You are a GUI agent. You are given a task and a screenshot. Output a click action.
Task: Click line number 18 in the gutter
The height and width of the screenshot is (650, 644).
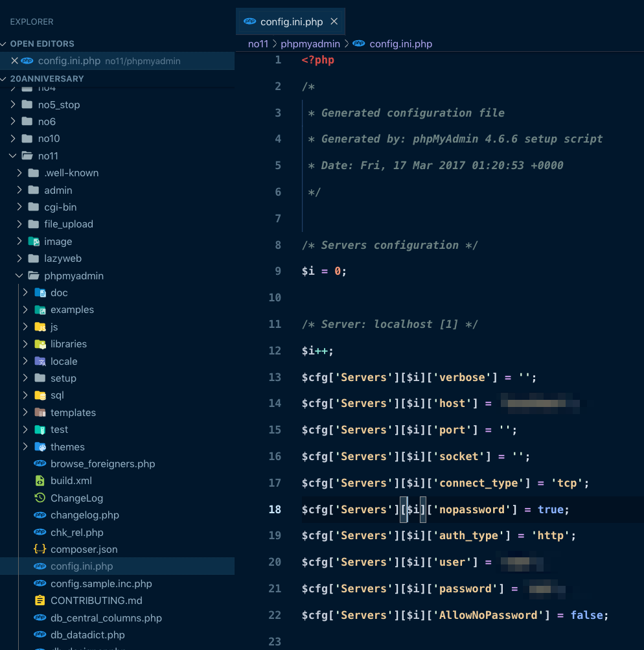pyautogui.click(x=275, y=509)
